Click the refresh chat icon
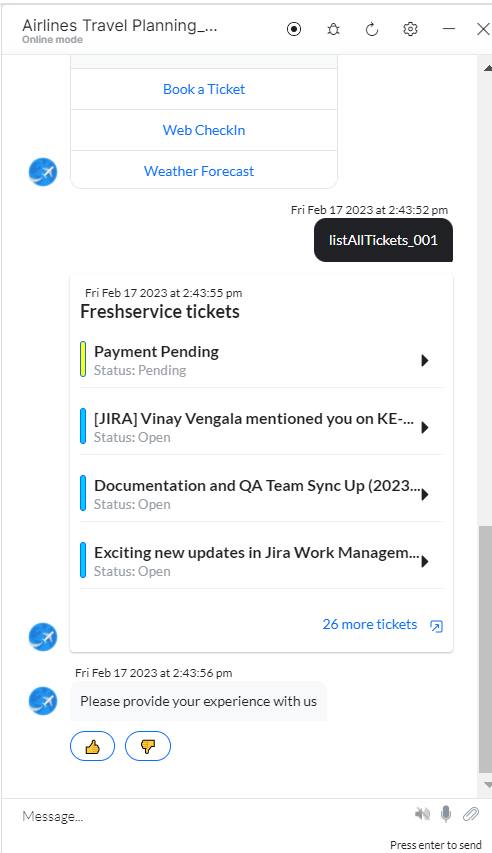 [372, 29]
